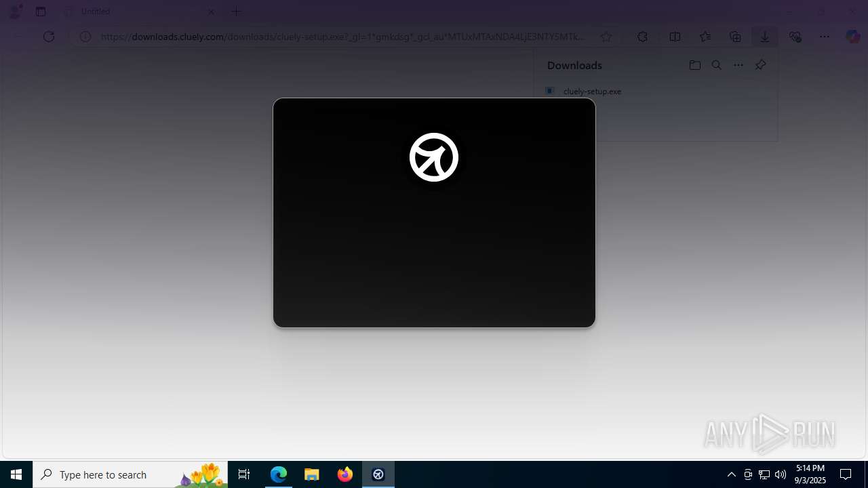
Task: Switch to Edge on taskbar
Action: 279,474
